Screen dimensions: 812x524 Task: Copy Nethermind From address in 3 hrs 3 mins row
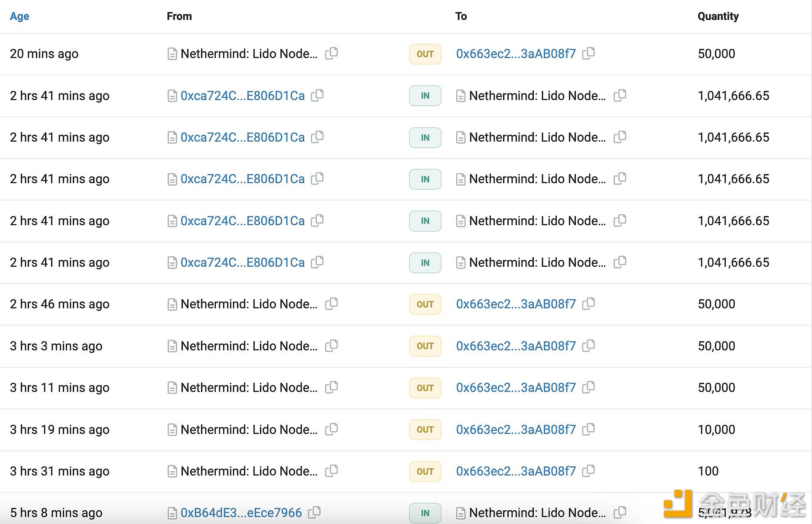pyautogui.click(x=331, y=346)
